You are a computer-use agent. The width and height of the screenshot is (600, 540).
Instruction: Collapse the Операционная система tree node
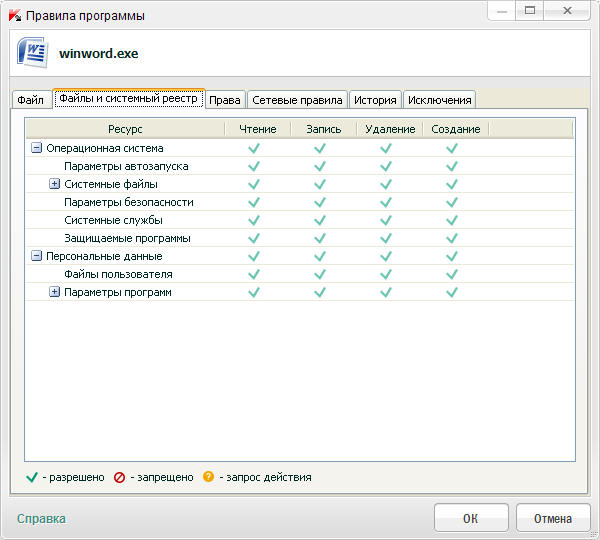pos(37,148)
